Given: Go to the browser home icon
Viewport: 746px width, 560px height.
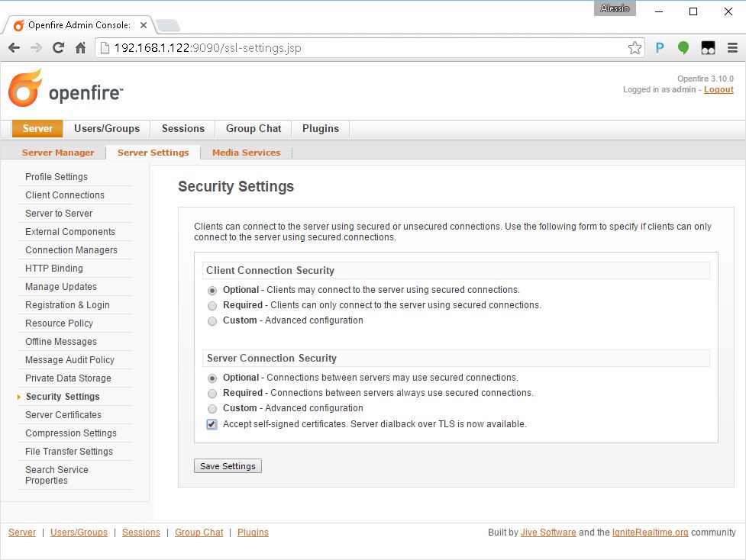Looking at the screenshot, I should point(80,48).
